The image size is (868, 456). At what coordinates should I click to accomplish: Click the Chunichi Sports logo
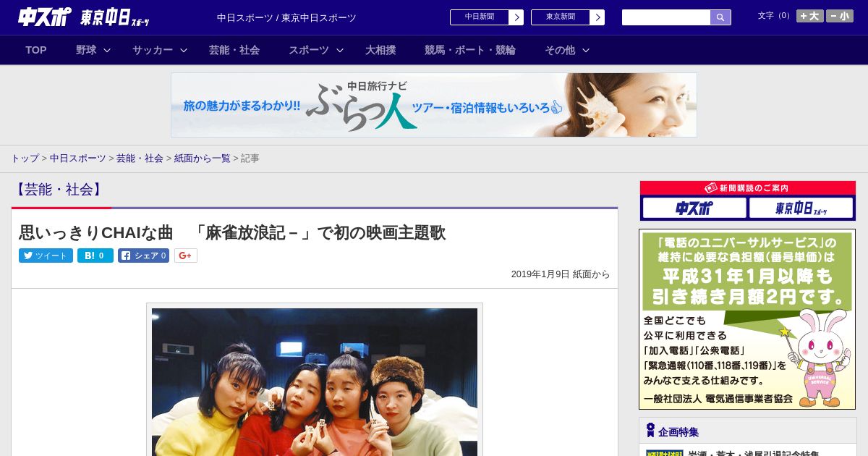click(x=45, y=17)
